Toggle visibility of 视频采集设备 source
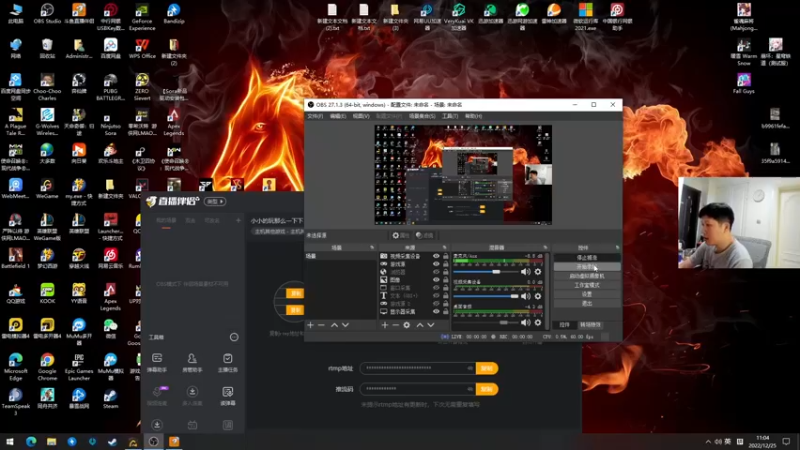The height and width of the screenshot is (450, 800). click(x=436, y=256)
